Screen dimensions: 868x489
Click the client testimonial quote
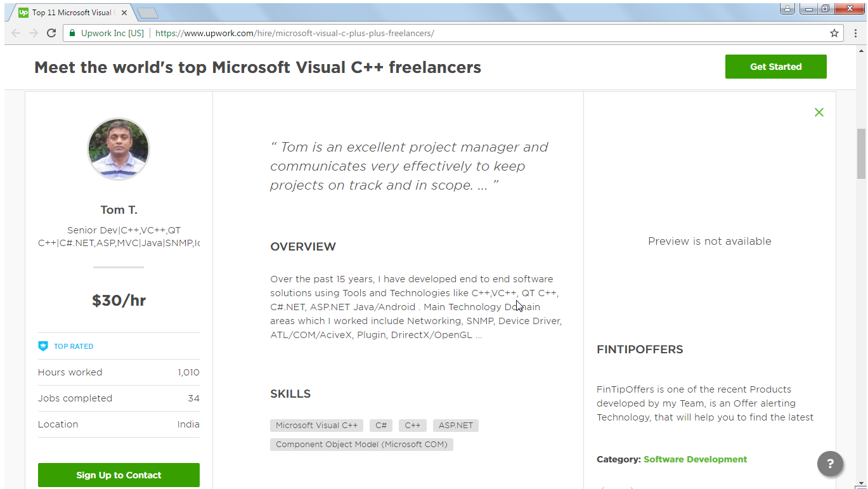[409, 166]
